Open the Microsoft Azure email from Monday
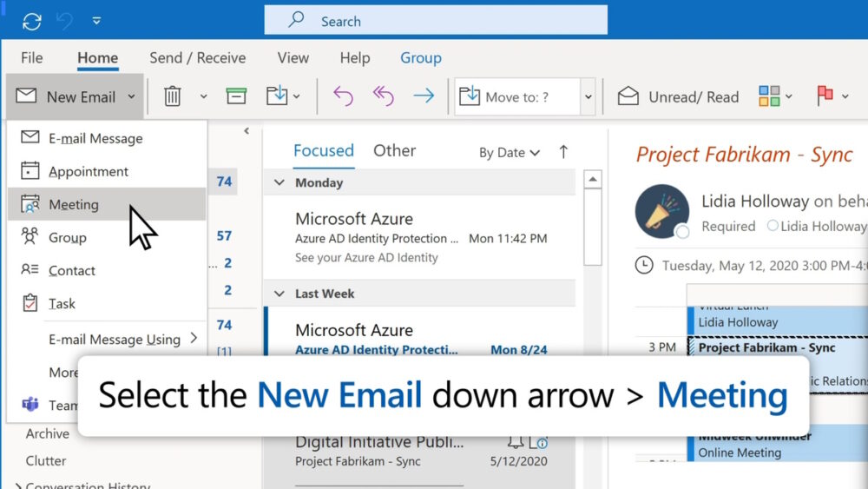Viewport: 868px width, 489px height. click(421, 238)
